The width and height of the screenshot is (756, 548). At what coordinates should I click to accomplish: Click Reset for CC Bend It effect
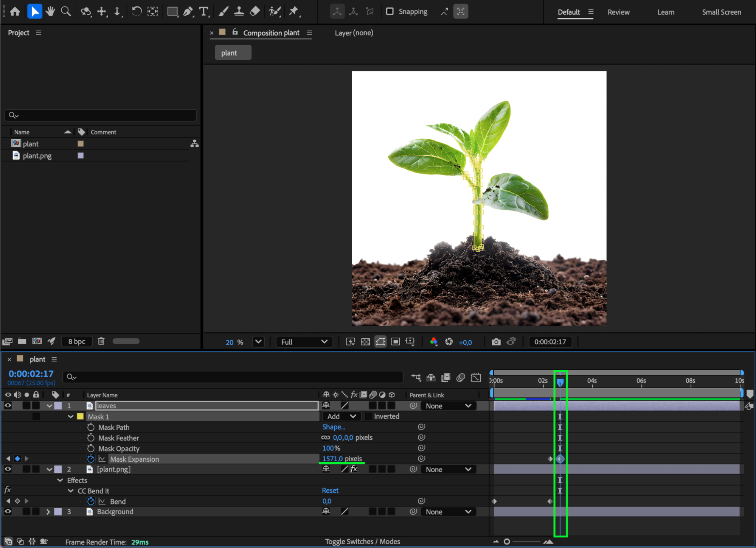pos(330,490)
